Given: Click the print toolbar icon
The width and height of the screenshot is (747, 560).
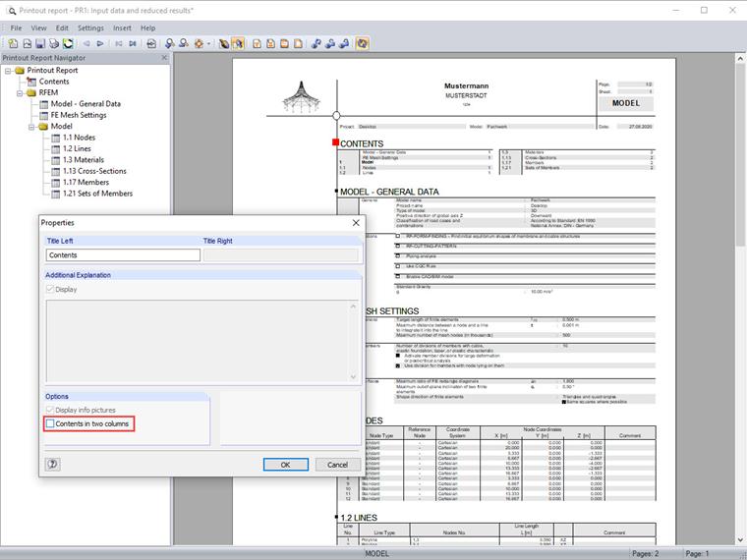Looking at the screenshot, I should click(x=54, y=44).
